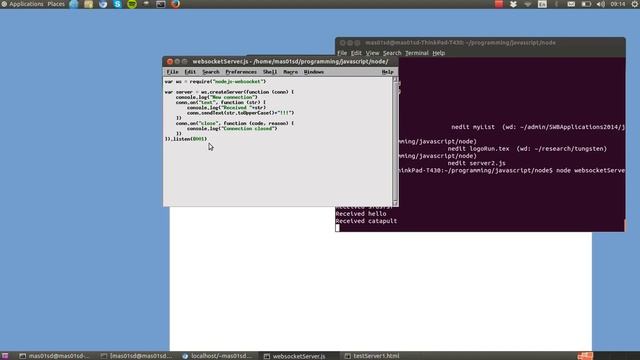
Task: Click terminal line 'Received catapult'
Action: 366,221
